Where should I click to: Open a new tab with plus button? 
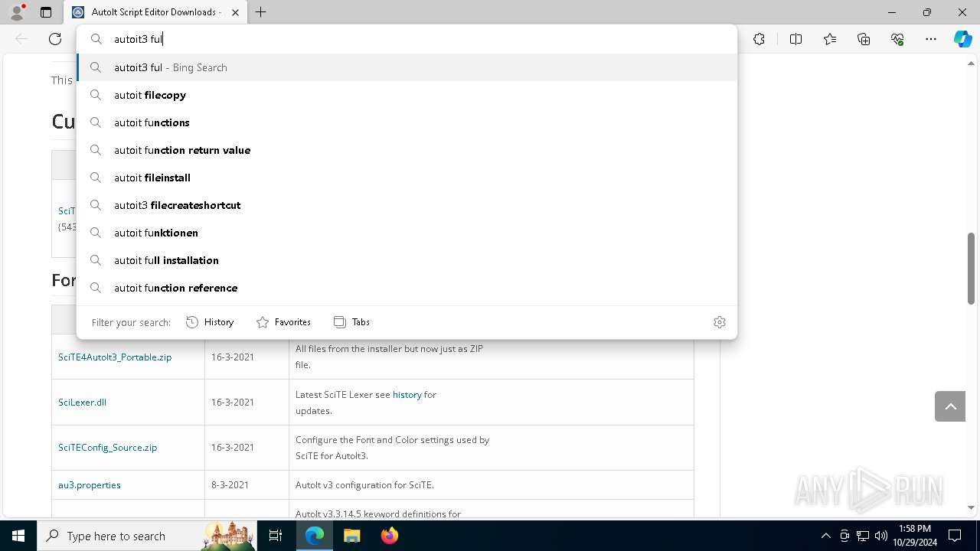click(261, 12)
